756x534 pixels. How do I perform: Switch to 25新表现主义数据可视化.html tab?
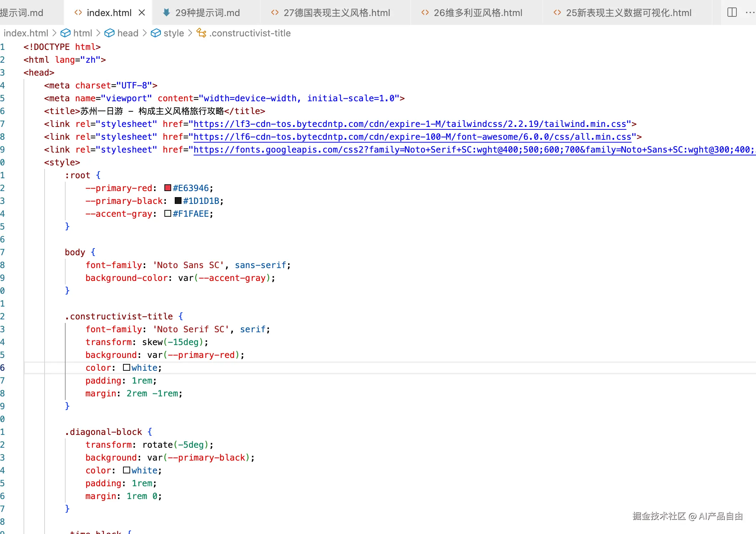tap(628, 13)
